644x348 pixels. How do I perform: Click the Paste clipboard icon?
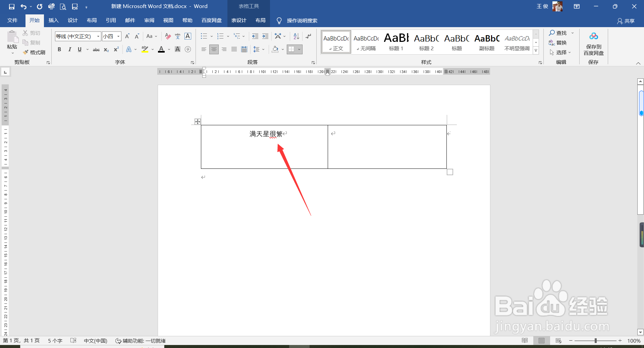click(x=12, y=37)
